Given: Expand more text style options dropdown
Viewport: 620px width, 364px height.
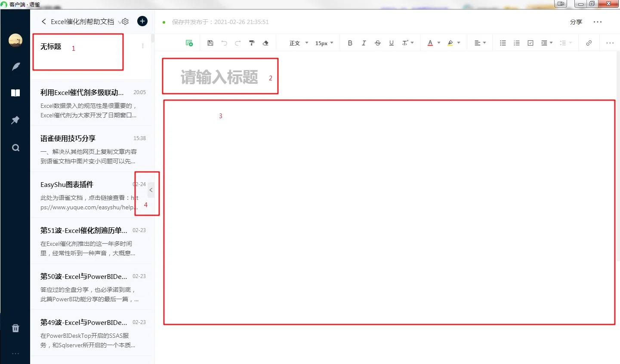Looking at the screenshot, I should [408, 43].
